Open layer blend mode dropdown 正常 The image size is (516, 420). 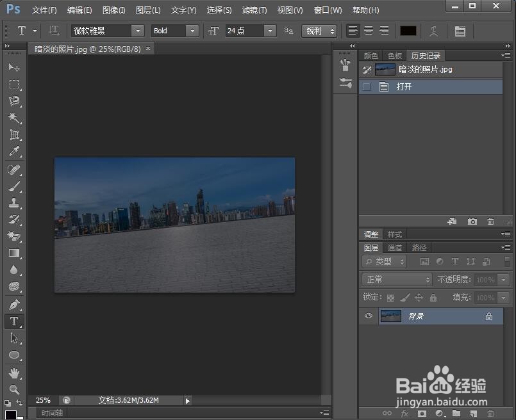[x=397, y=280]
